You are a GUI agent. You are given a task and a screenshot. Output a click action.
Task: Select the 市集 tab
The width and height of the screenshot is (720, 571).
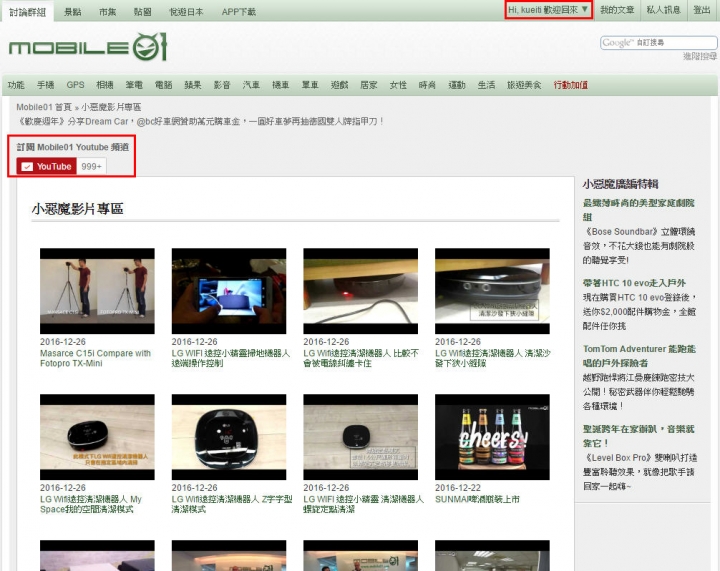(x=107, y=12)
